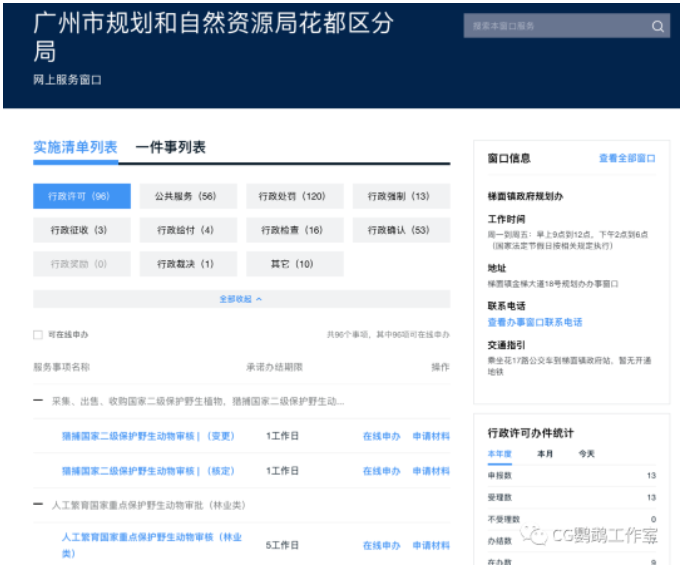This screenshot has height=582, width=681.
Task: Toggle the 可在线办 checkbox
Action: coord(38,335)
